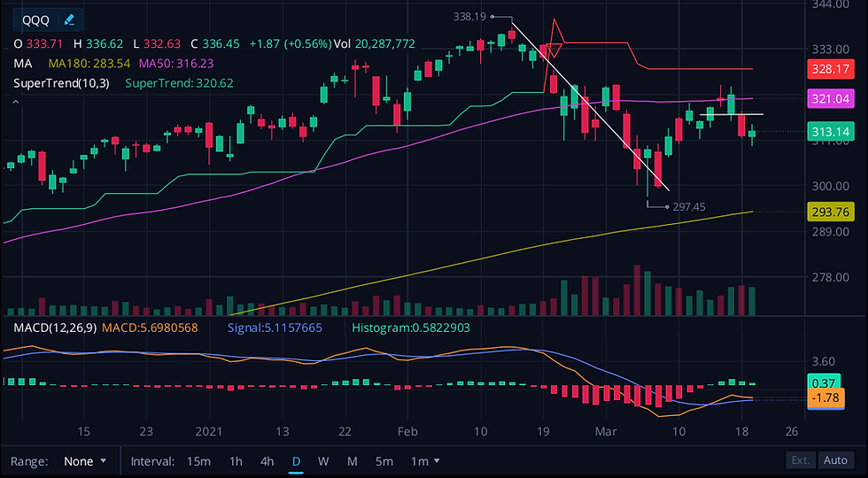Select the 4h interval

[267, 461]
